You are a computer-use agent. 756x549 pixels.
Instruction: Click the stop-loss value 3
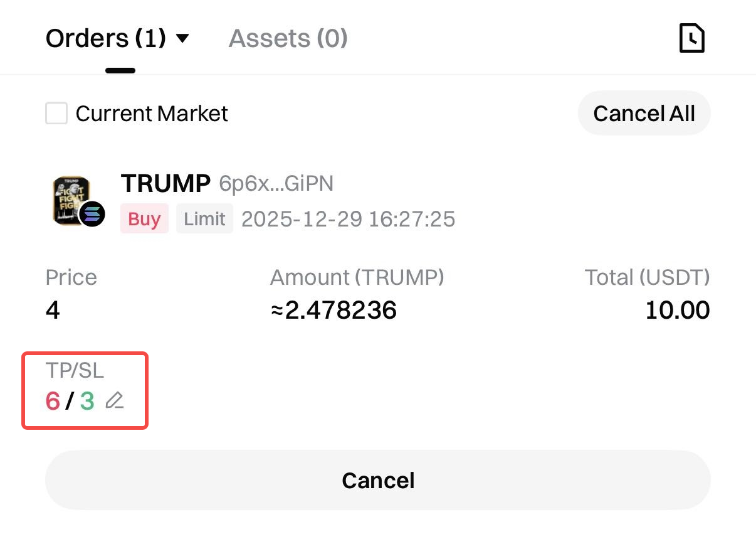pyautogui.click(x=87, y=401)
